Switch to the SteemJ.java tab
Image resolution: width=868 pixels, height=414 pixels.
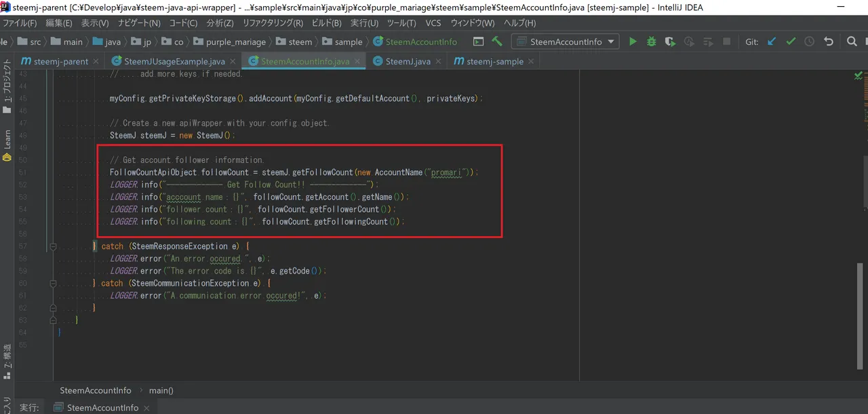click(408, 61)
